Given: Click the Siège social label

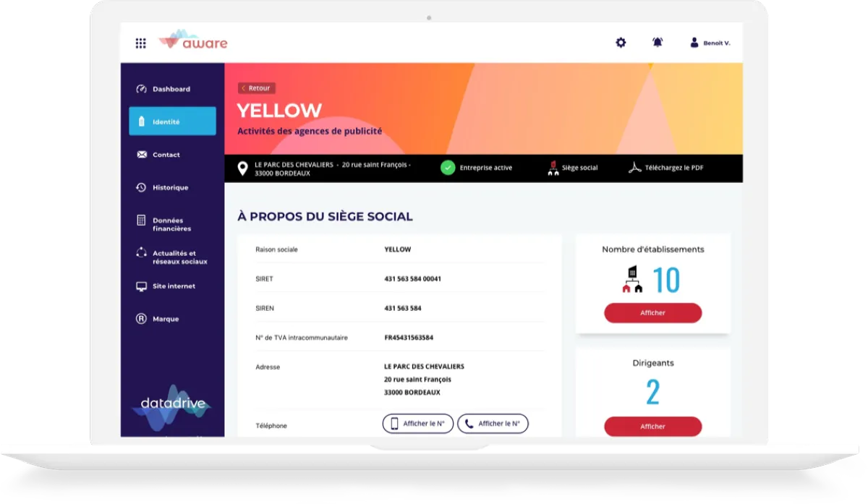Looking at the screenshot, I should point(580,168).
